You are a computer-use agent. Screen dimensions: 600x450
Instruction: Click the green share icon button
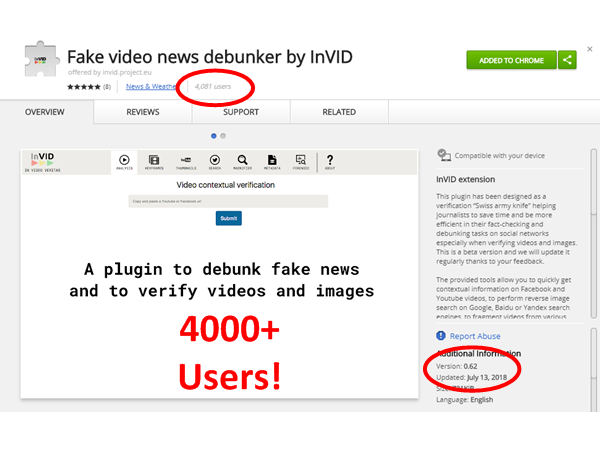tap(567, 60)
